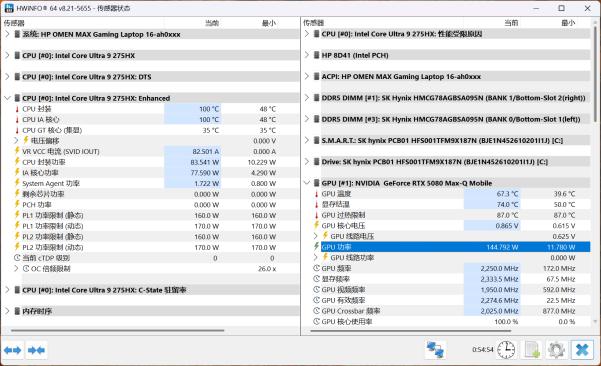Click the expand layout arrows icon

point(13,350)
